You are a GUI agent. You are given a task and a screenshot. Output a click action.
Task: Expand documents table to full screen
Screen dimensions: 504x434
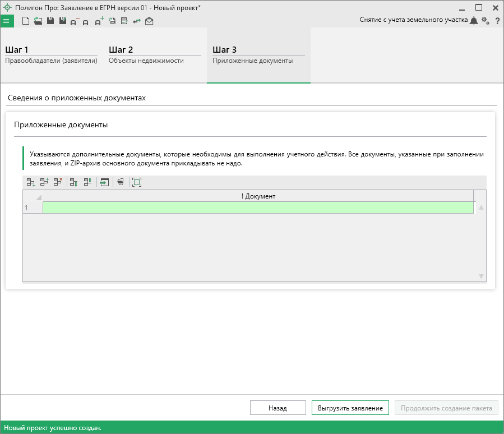[x=137, y=182]
